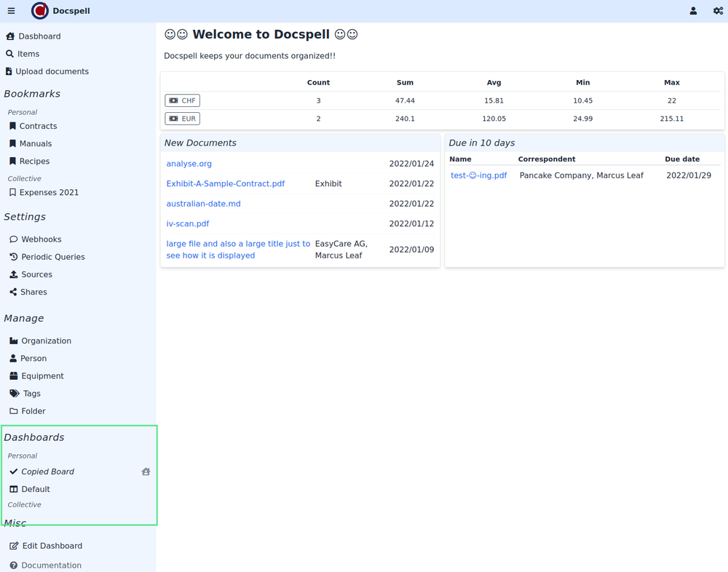This screenshot has height=572, width=728.
Task: Open Sources settings
Action: (x=36, y=274)
